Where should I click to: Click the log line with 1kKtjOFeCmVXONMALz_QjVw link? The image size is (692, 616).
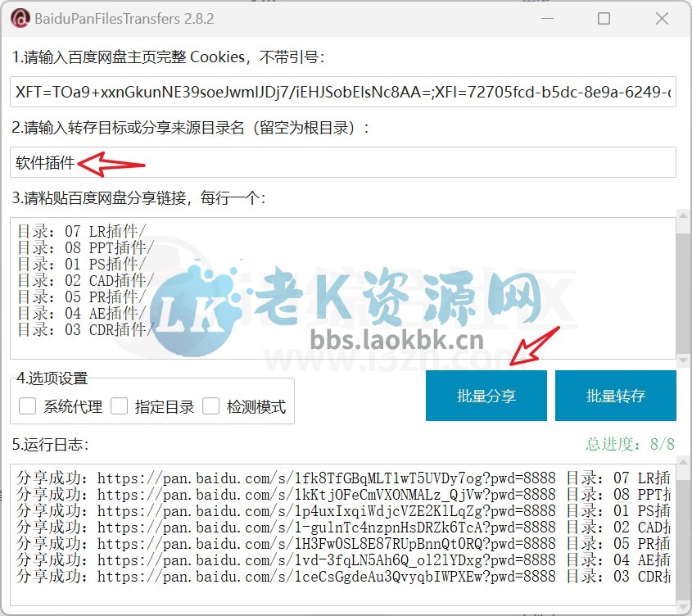point(343,494)
